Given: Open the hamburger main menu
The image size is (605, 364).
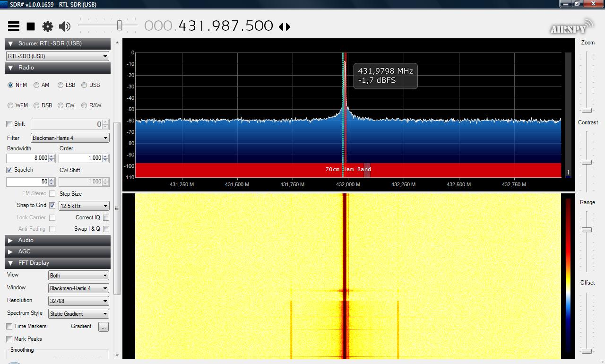Looking at the screenshot, I should point(14,26).
